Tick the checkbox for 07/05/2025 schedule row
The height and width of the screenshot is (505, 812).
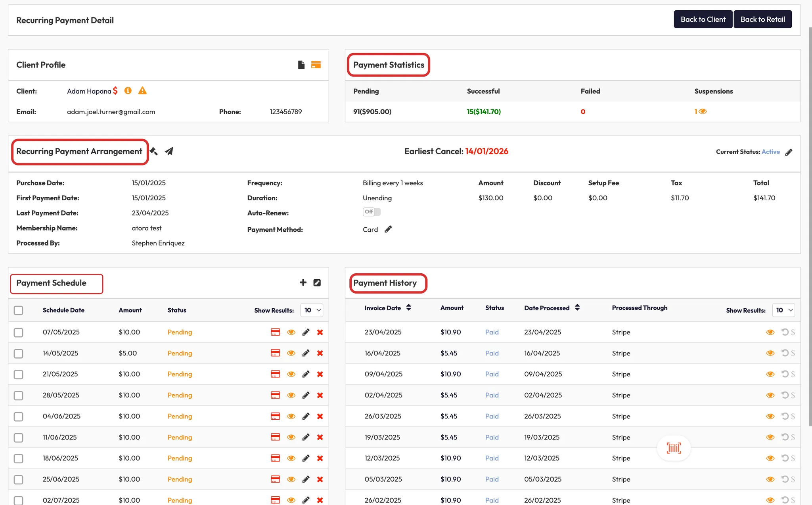pyautogui.click(x=18, y=332)
